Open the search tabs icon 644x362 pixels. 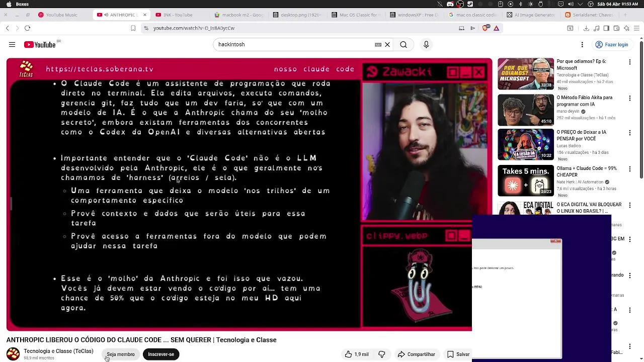[571, 28]
